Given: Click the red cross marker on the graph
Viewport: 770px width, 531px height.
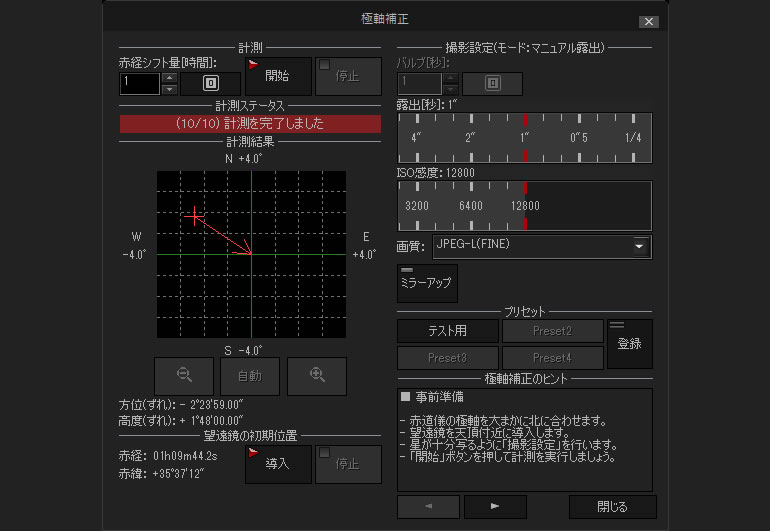Looking at the screenshot, I should 194,216.
